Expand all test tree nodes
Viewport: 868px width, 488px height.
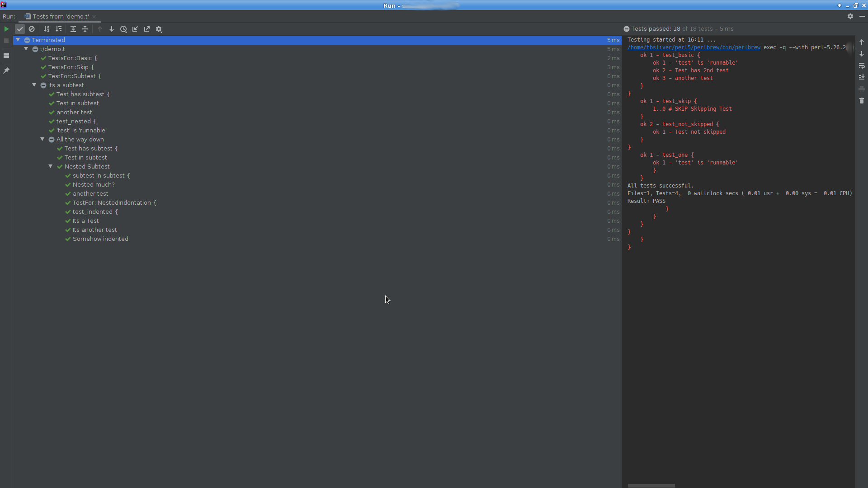tap(73, 29)
